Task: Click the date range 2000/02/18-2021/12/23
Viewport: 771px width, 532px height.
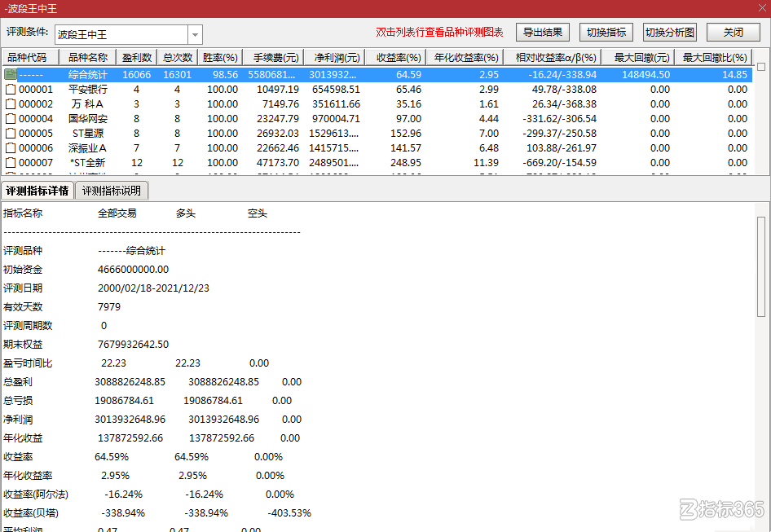Action: [153, 288]
